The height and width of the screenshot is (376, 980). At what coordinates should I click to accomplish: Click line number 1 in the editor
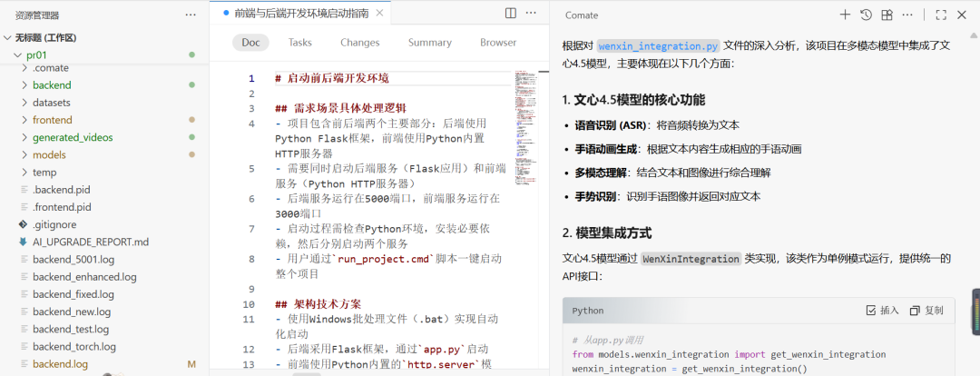click(251, 79)
